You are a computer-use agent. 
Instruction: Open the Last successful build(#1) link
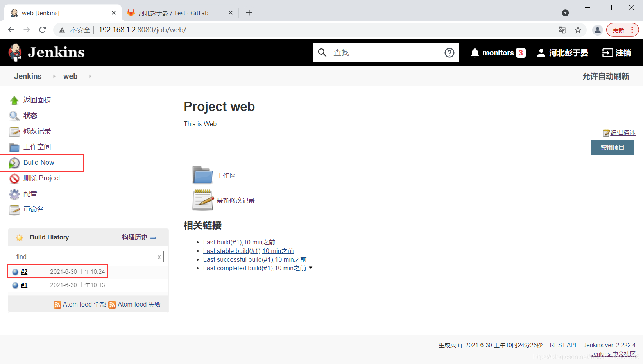pyautogui.click(x=255, y=260)
